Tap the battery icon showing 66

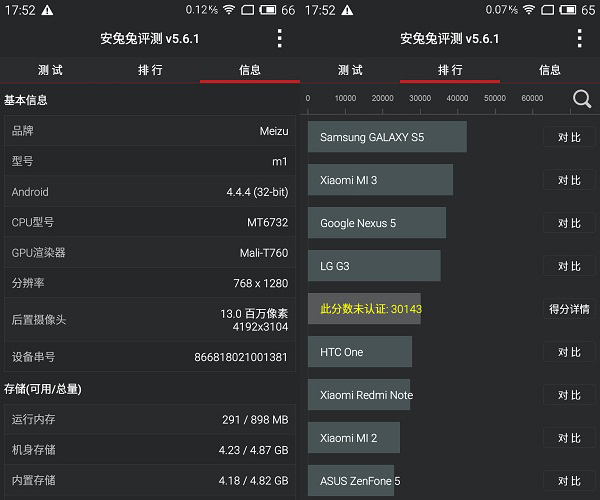(x=266, y=10)
